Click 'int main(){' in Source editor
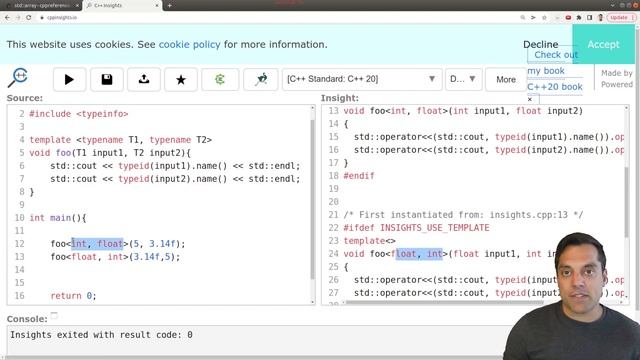Image resolution: width=640 pixels, height=360 pixels. [x=58, y=218]
